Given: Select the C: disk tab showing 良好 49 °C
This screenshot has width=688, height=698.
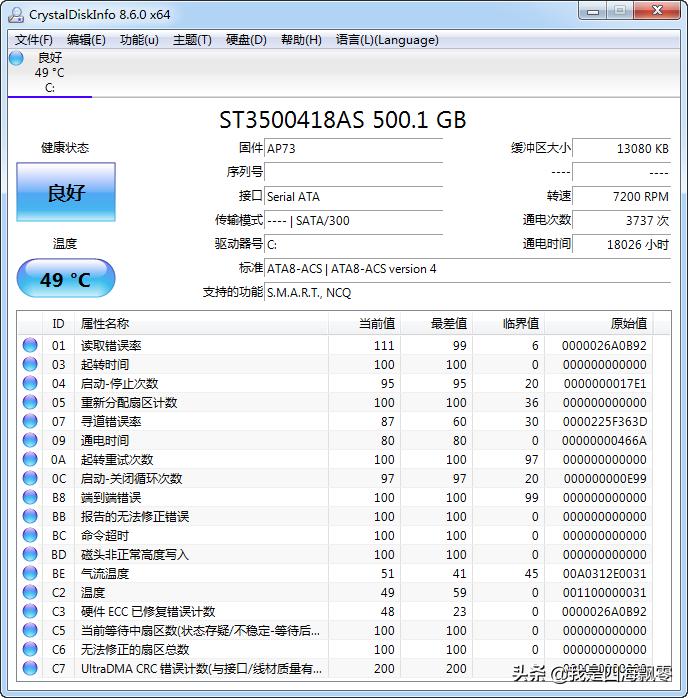Looking at the screenshot, I should pos(50,73).
